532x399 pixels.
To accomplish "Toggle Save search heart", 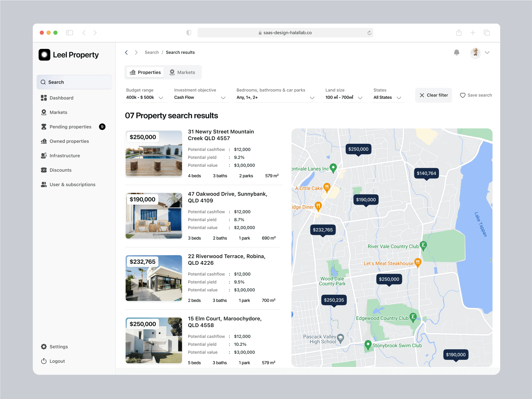I will coord(462,95).
